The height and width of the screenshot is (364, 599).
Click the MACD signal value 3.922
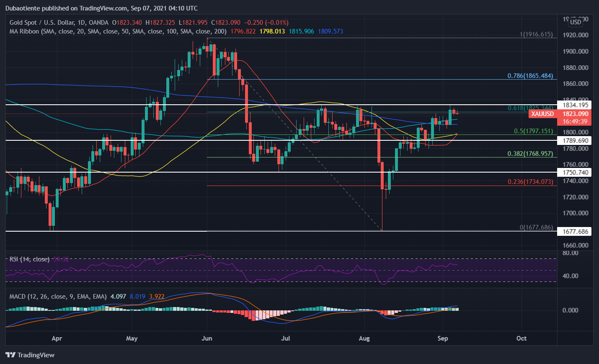coord(157,297)
